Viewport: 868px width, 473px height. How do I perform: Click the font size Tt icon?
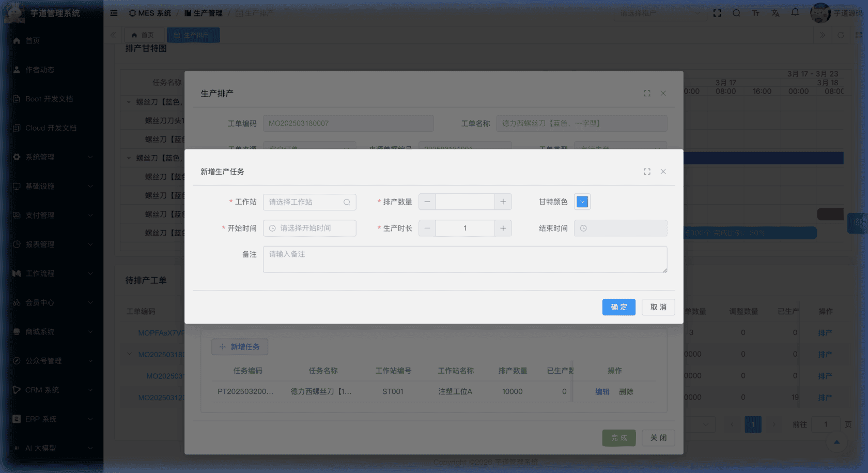755,13
